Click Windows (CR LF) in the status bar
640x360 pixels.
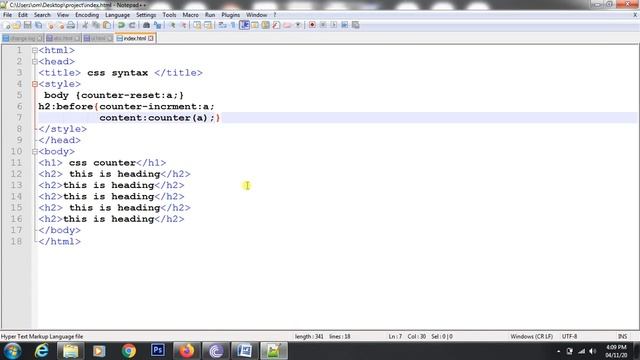click(531, 336)
